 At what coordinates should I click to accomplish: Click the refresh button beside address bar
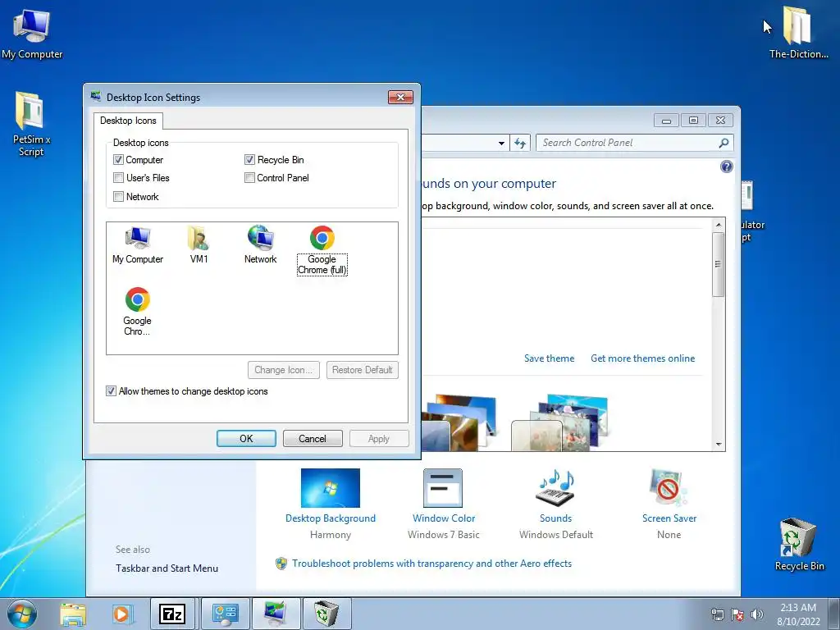point(519,143)
